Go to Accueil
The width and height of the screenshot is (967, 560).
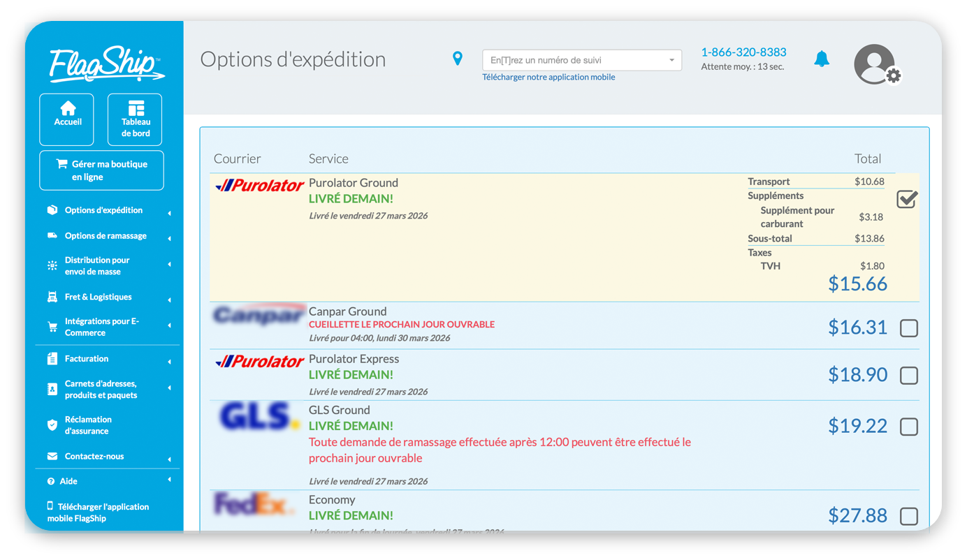tap(66, 119)
